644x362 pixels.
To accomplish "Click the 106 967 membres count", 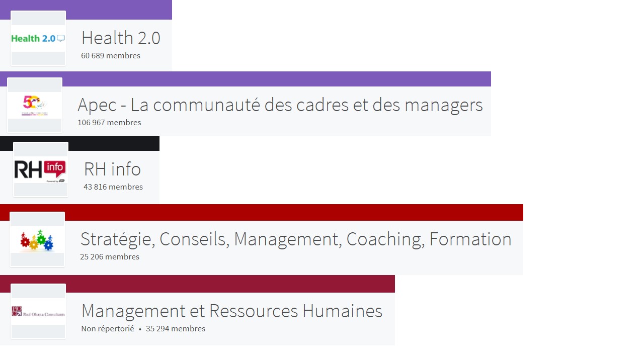I will tap(109, 123).
